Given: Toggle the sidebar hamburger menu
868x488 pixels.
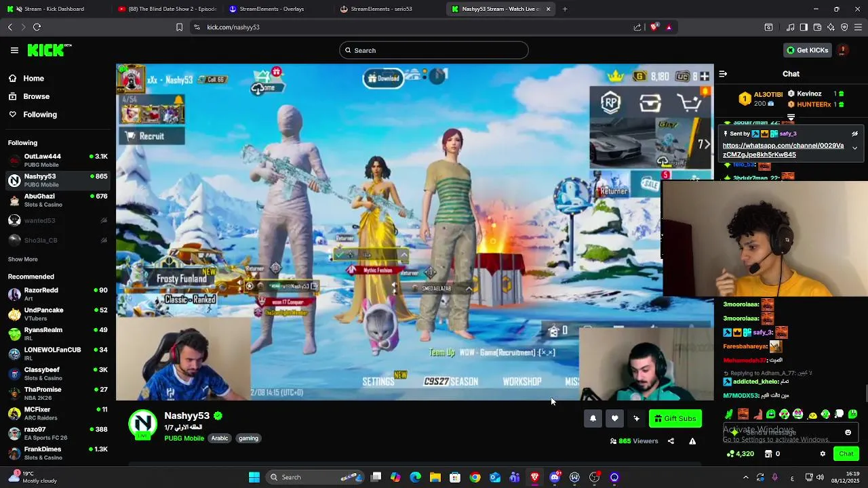Looking at the screenshot, I should (x=14, y=50).
